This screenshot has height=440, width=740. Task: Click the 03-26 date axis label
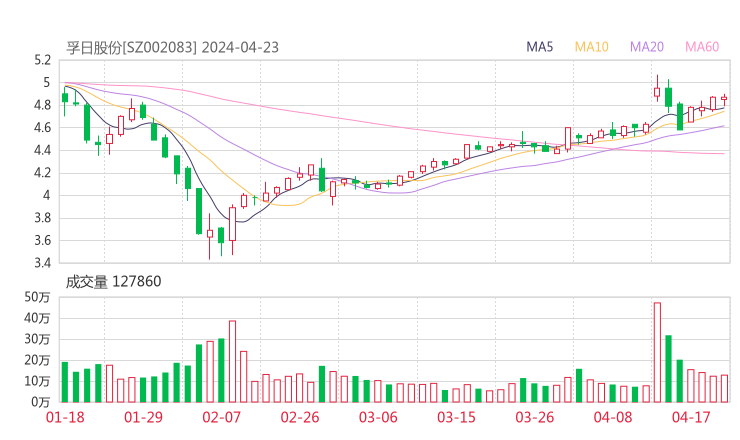[x=534, y=417]
